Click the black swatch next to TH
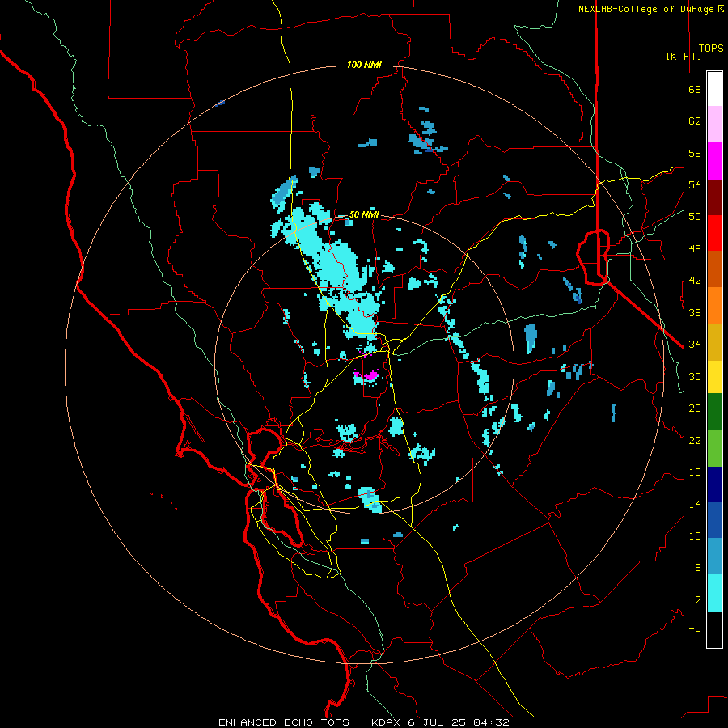 point(714,629)
